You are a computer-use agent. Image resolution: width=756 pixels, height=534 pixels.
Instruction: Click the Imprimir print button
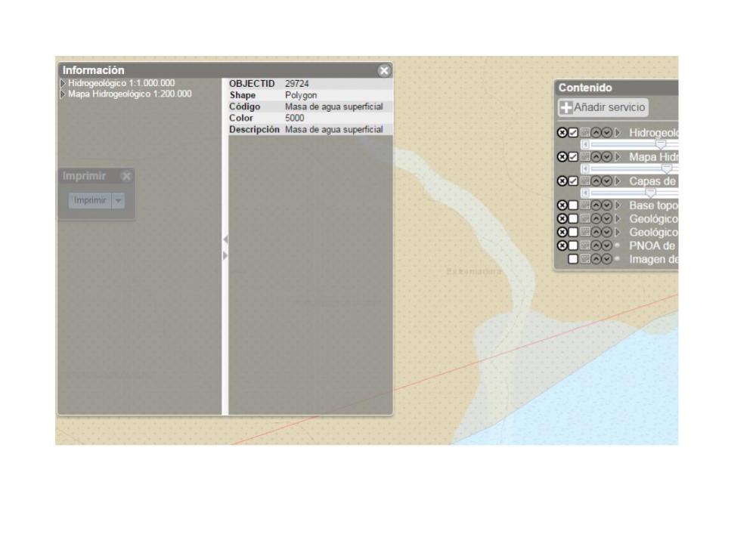click(90, 200)
